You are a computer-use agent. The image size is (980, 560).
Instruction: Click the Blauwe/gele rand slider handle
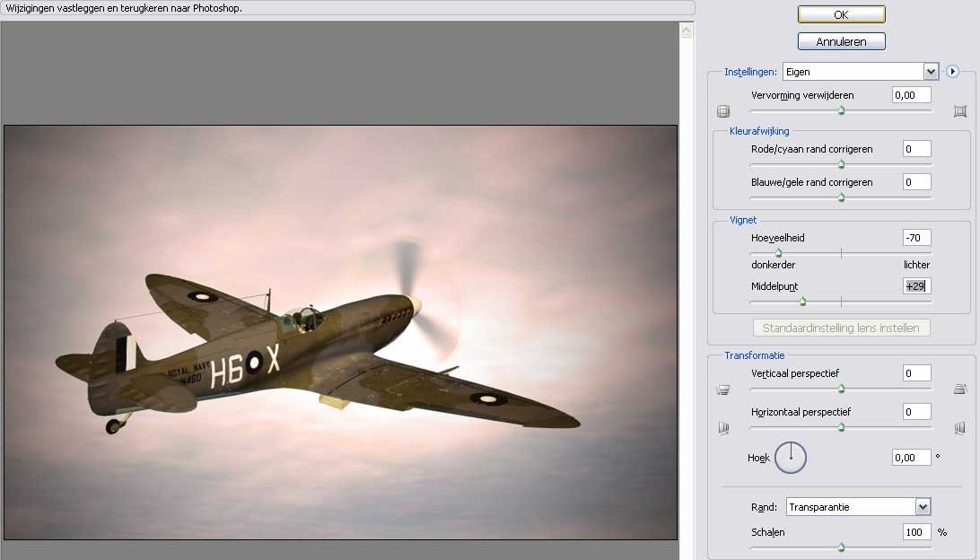841,197
